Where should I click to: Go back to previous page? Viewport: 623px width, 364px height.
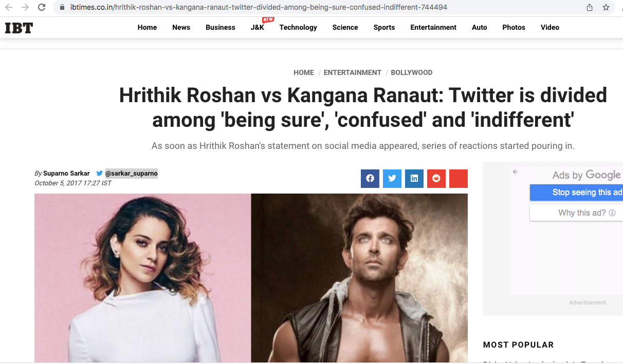click(9, 7)
